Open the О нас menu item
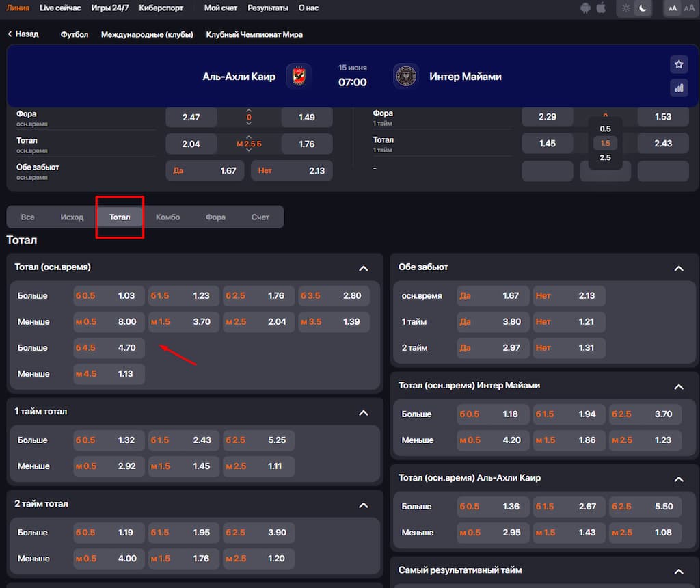This screenshot has width=700, height=588. pyautogui.click(x=308, y=8)
